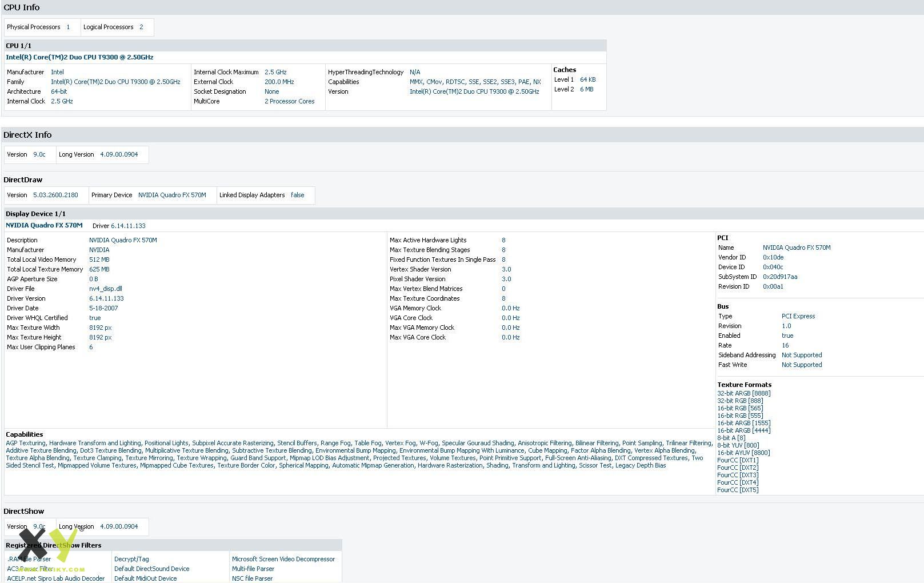
Task: Select the Architecture value "64-bit"
Action: [x=59, y=91]
